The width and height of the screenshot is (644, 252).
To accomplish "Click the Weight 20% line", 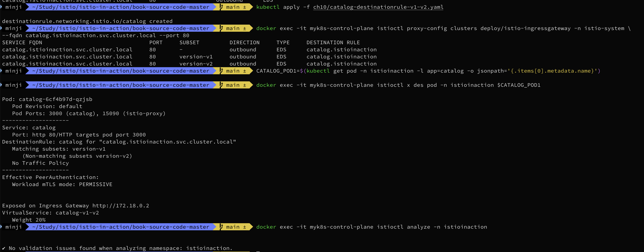I will pyautogui.click(x=29, y=220).
